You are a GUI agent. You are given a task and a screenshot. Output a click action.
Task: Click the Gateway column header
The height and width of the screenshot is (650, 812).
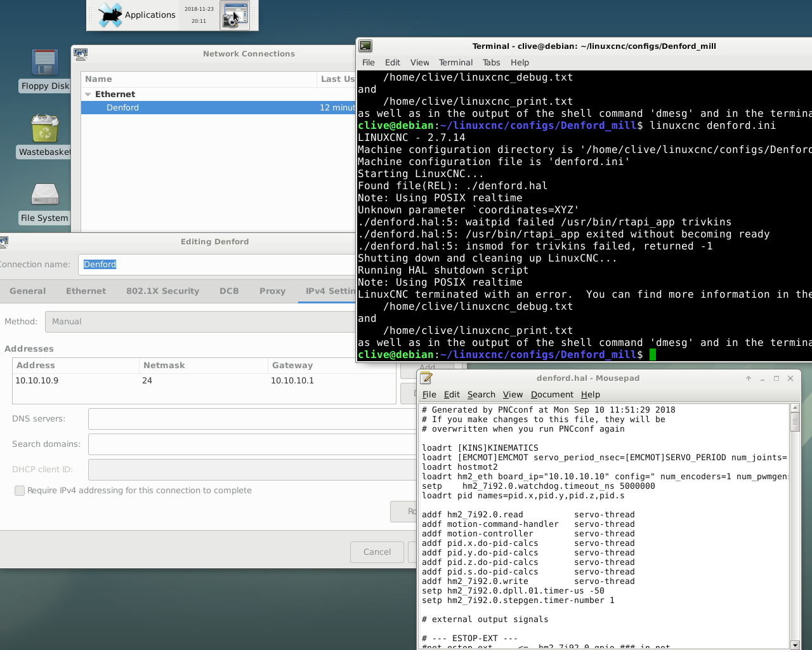332,366
